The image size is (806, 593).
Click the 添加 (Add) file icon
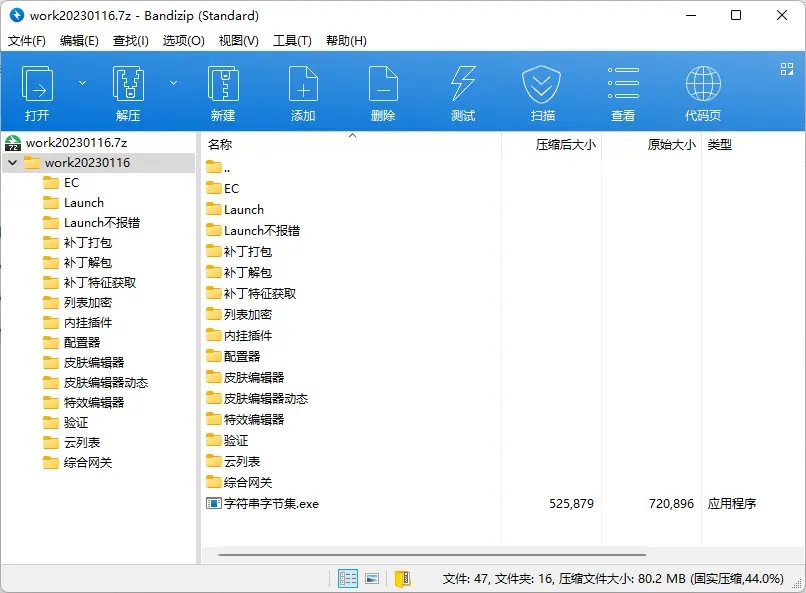[303, 93]
